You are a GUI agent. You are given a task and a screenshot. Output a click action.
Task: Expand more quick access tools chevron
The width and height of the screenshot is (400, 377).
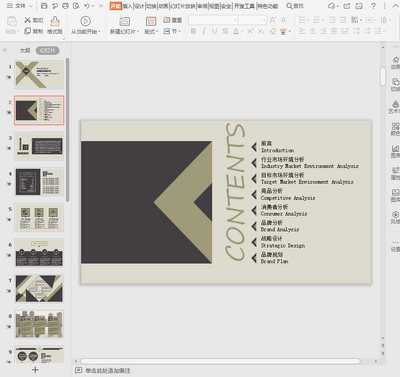point(101,6)
